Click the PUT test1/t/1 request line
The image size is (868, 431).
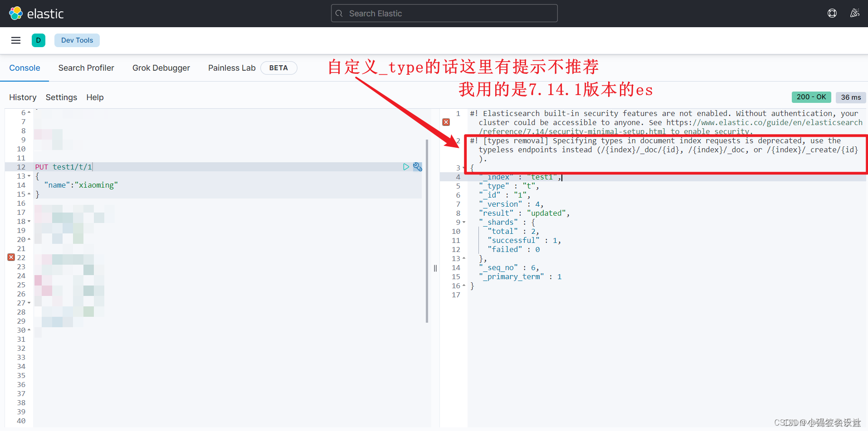63,167
